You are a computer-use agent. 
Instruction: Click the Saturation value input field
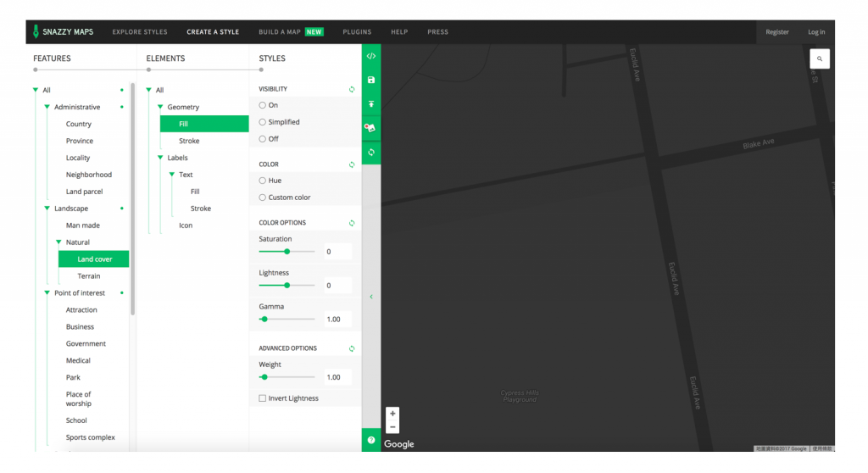[337, 252]
